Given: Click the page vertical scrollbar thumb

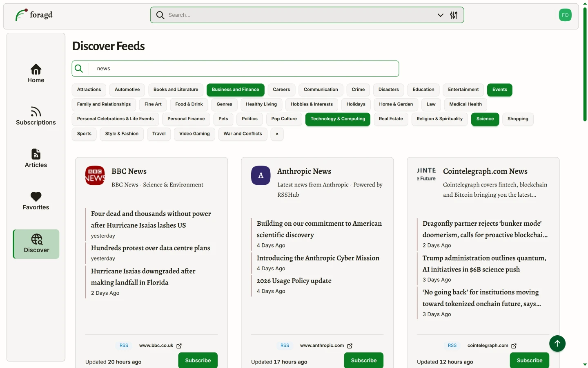Looking at the screenshot, I should [585, 64].
